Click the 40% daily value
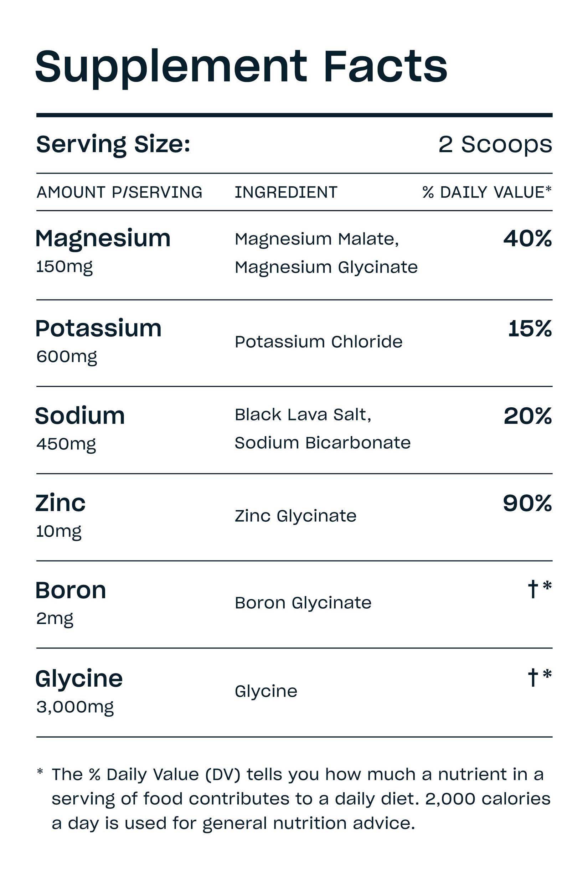The height and width of the screenshot is (882, 588). (527, 238)
